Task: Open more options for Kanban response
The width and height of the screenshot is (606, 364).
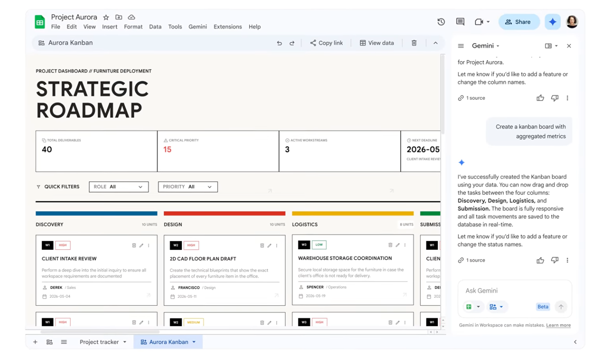Action: point(567,260)
